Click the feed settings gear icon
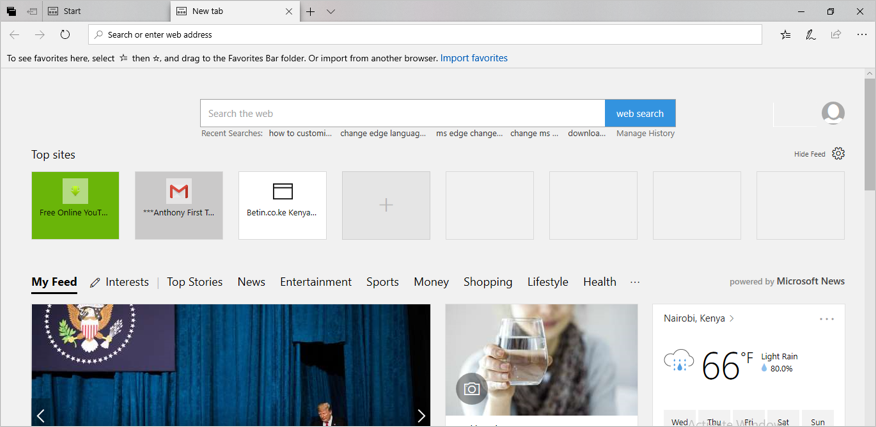The height and width of the screenshot is (427, 876). [838, 153]
